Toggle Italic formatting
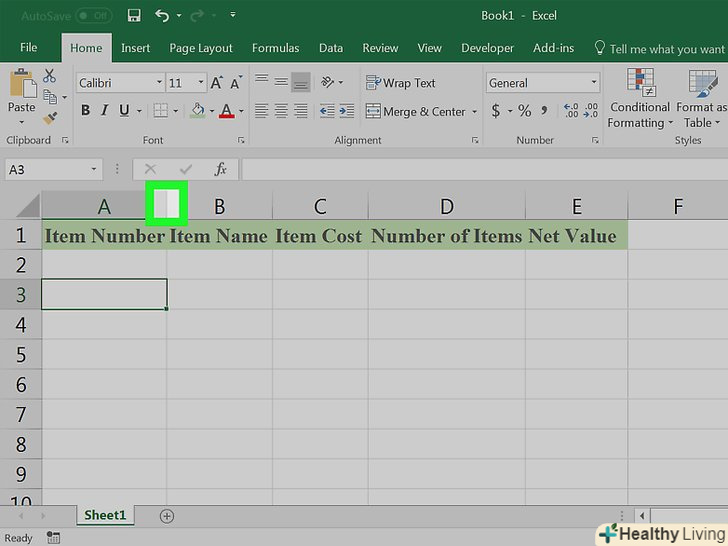The image size is (728, 546). [105, 110]
